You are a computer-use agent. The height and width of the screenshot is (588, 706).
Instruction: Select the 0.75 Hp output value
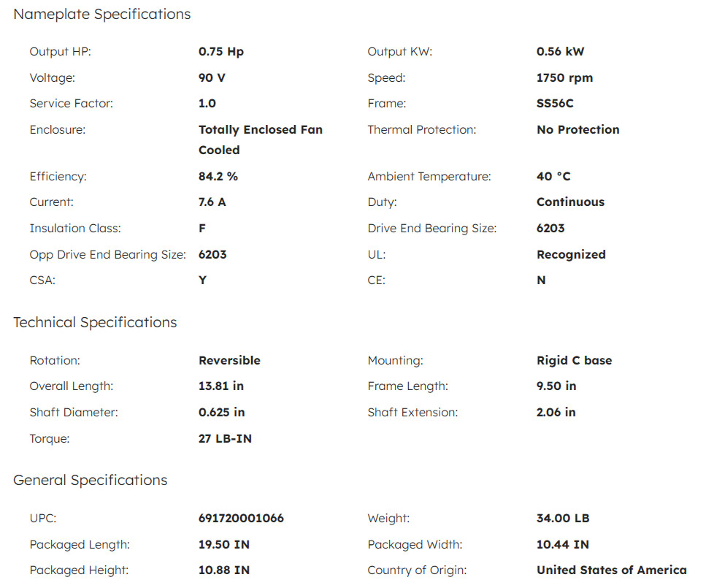[221, 52]
